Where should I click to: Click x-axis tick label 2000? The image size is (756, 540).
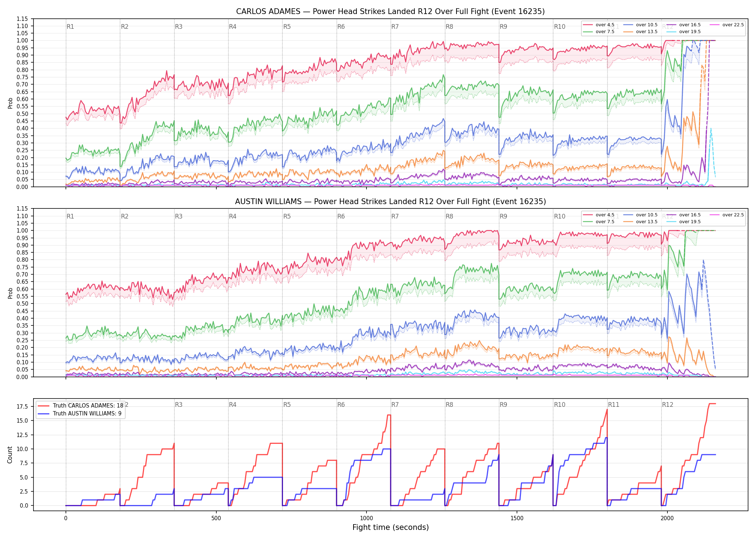(667, 518)
